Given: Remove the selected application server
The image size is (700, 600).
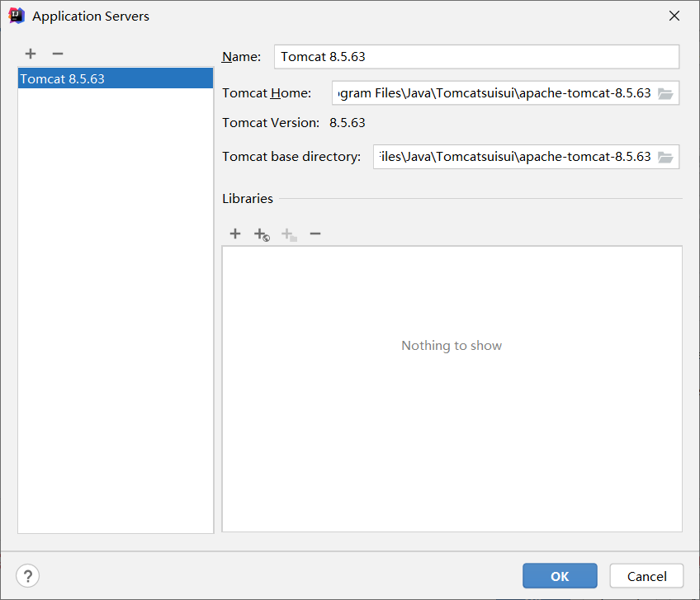Looking at the screenshot, I should coord(58,54).
